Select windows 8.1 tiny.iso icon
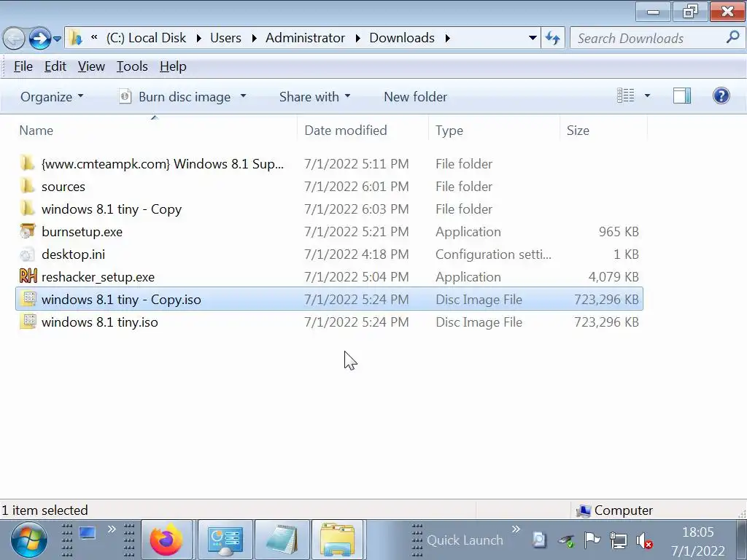The width and height of the screenshot is (747, 560). [x=28, y=322]
